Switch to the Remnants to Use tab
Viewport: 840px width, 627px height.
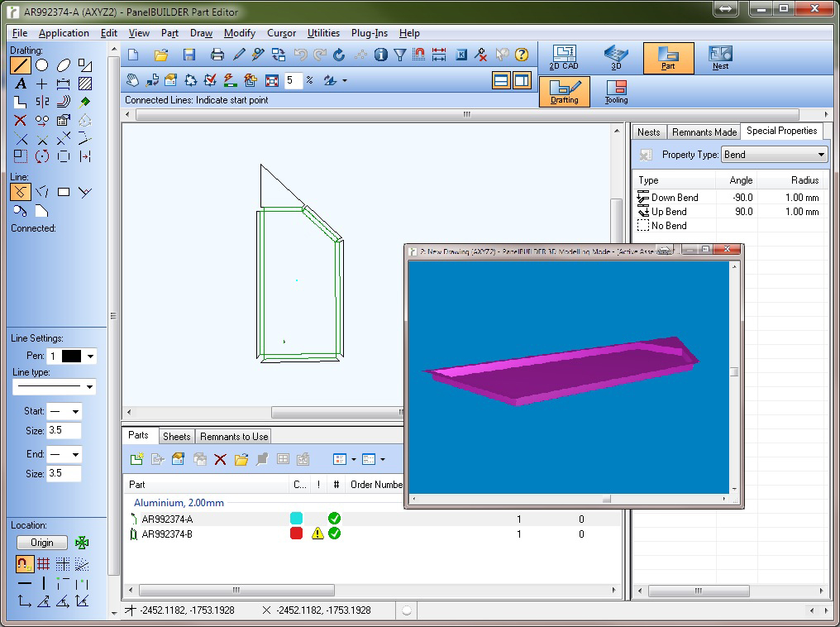tap(234, 437)
